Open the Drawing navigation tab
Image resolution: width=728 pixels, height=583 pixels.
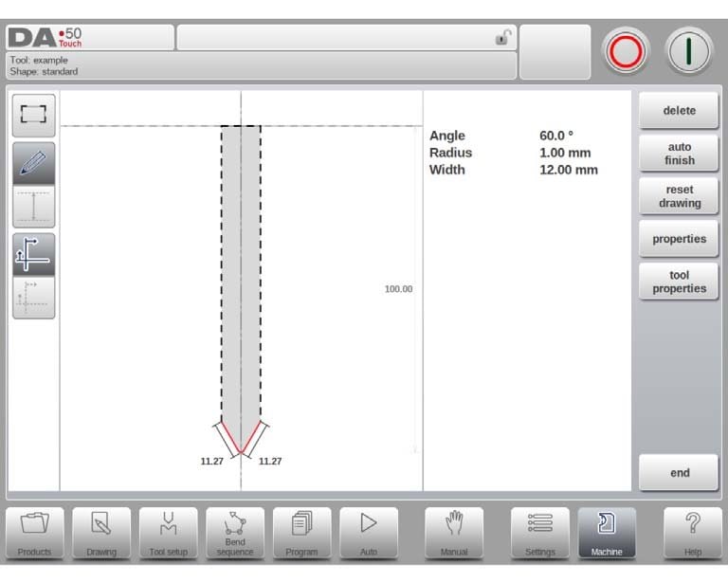pyautogui.click(x=101, y=533)
